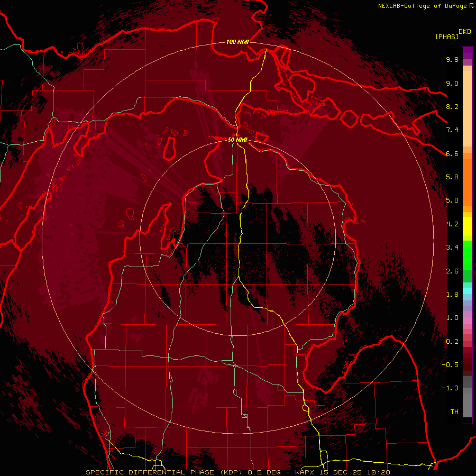
Task: Click the NEXLAB-College of DuPage title text
Action: (422, 6)
